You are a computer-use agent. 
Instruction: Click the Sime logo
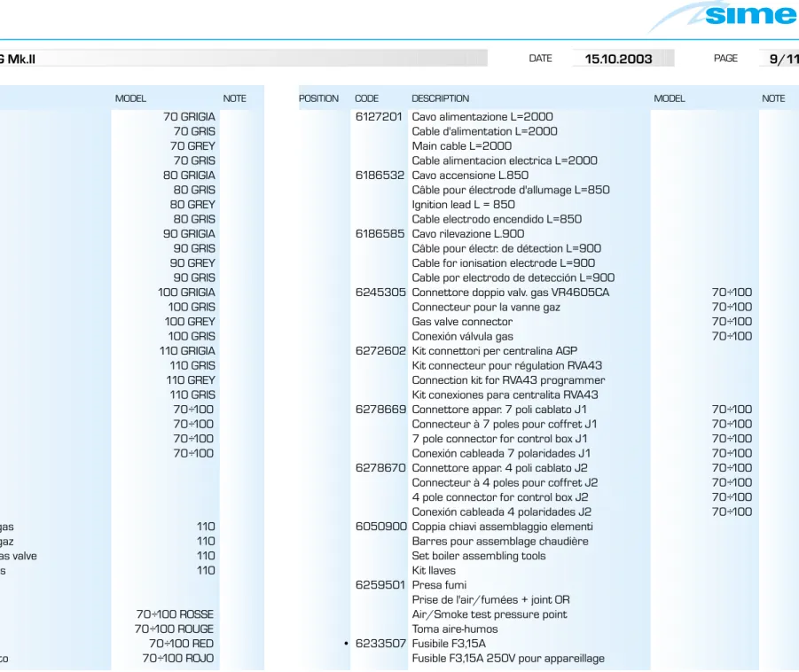tap(724, 16)
